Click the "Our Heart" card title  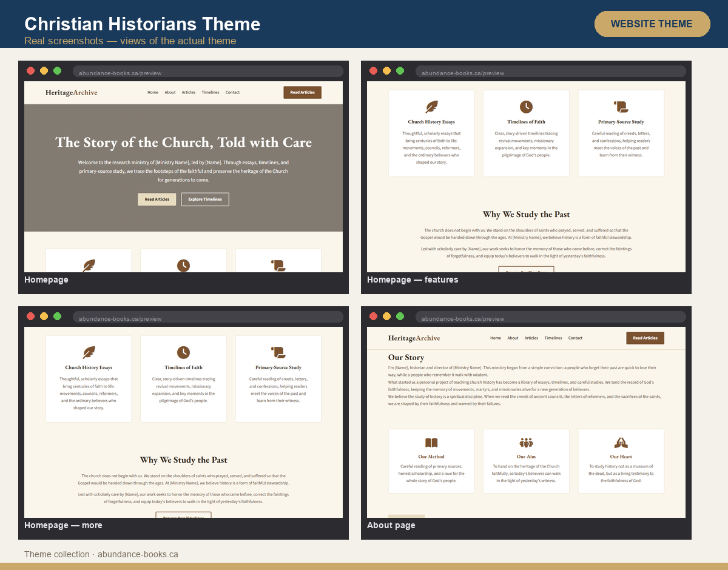point(621,457)
